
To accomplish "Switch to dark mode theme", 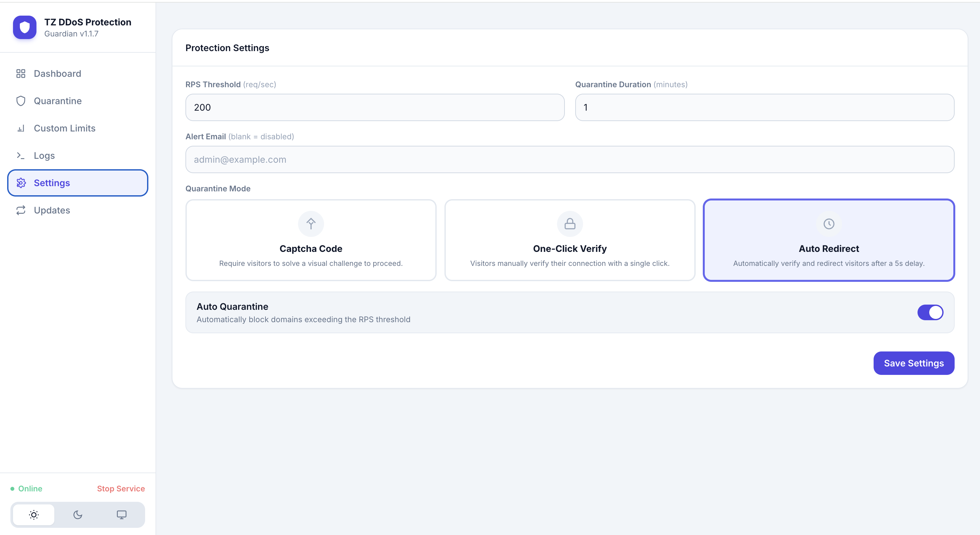I will point(78,514).
